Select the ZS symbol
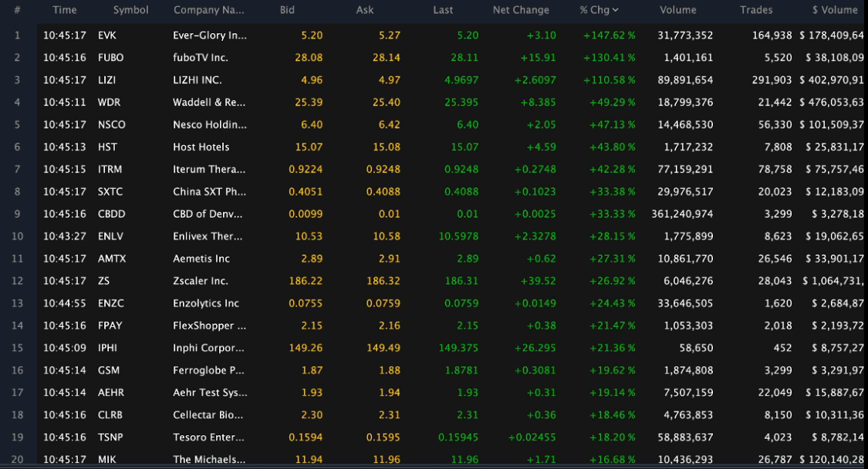This screenshot has width=868, height=469. (103, 281)
